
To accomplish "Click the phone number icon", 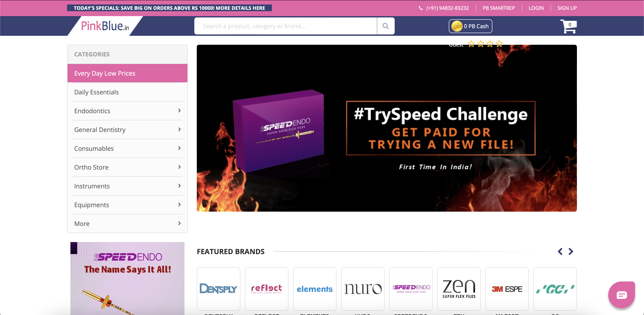I will point(421,8).
